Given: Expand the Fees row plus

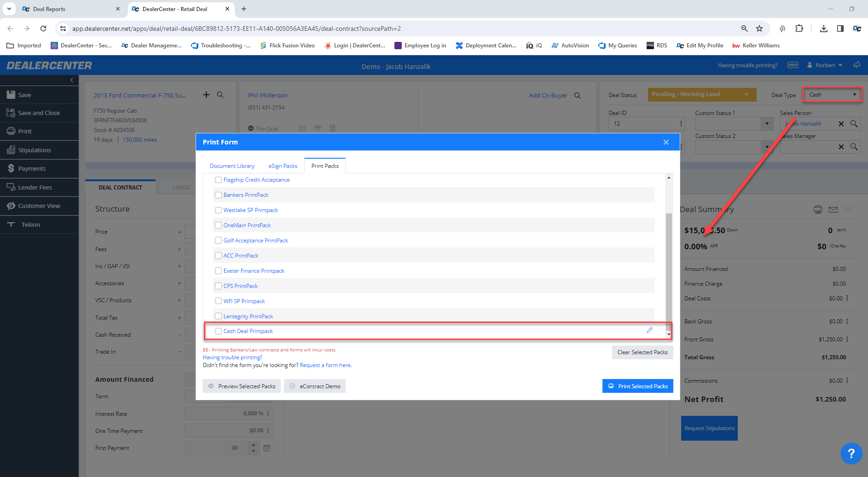Looking at the screenshot, I should [x=179, y=249].
